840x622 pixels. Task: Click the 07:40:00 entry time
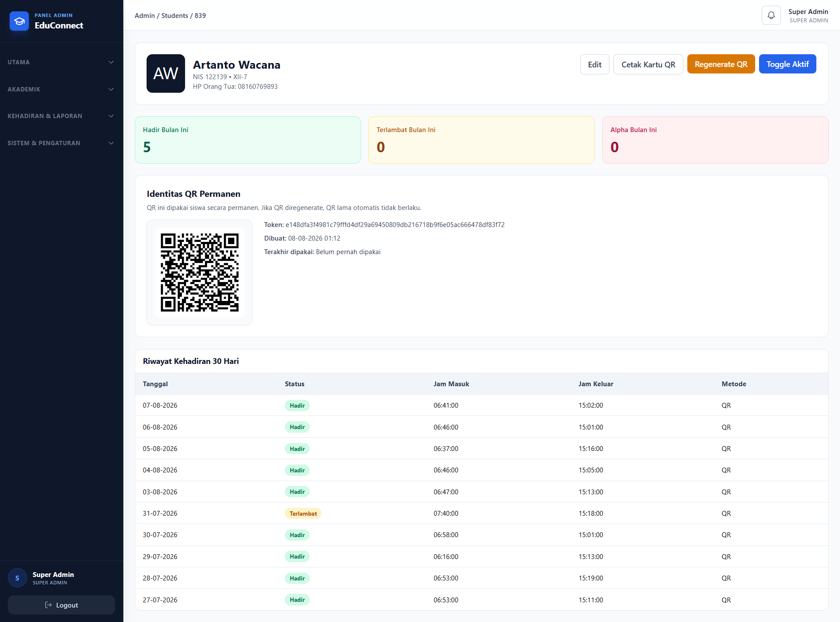[446, 513]
